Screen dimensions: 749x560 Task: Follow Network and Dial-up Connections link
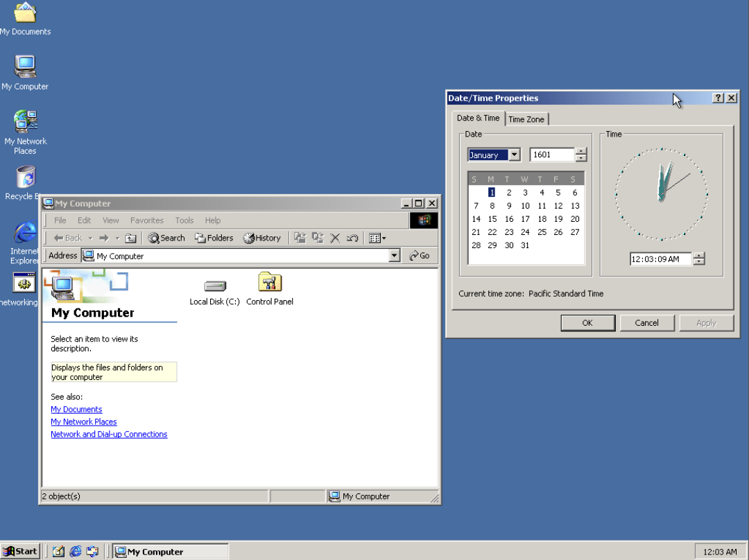[109, 434]
